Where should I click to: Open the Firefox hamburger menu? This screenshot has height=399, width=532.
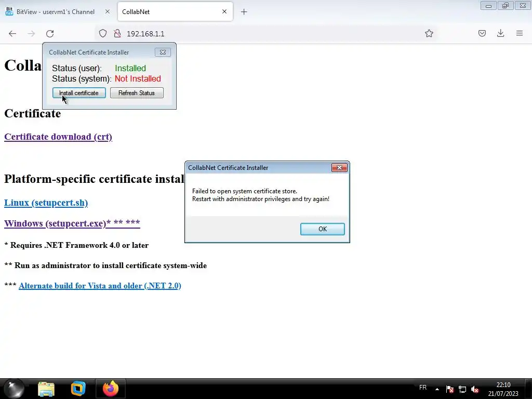520,33
